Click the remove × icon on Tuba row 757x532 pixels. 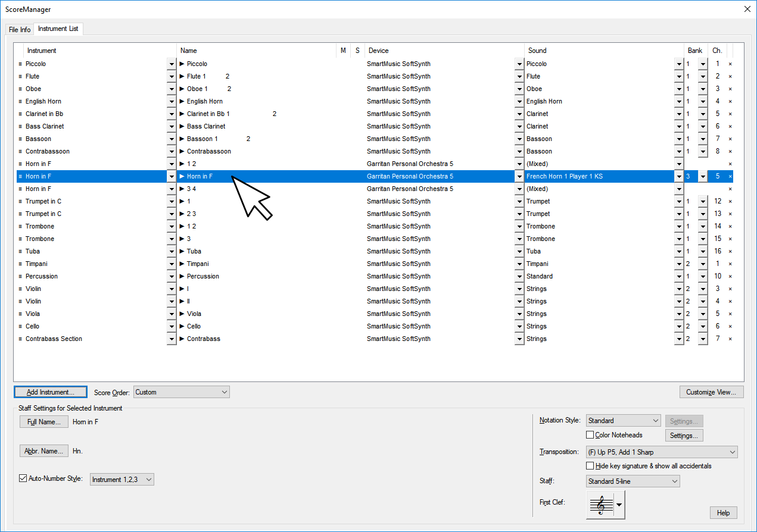(x=730, y=252)
